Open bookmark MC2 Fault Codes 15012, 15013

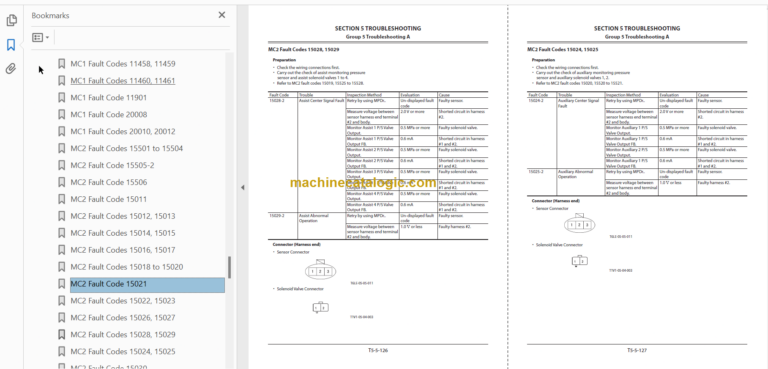pyautogui.click(x=122, y=216)
